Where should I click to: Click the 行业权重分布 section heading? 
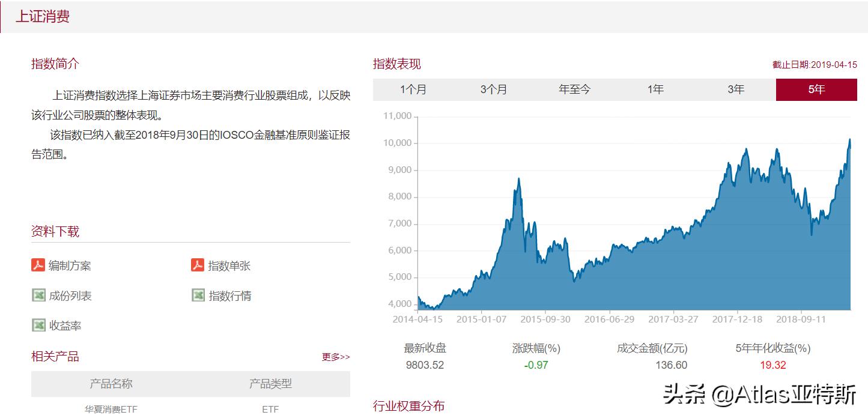pos(407,405)
